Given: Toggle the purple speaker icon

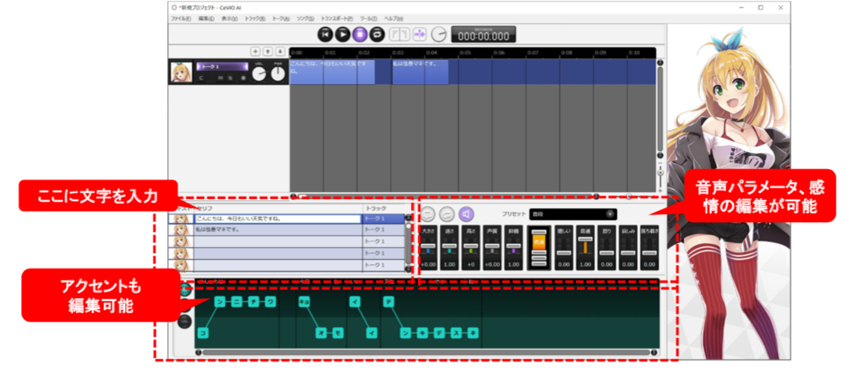Looking at the screenshot, I should (466, 214).
